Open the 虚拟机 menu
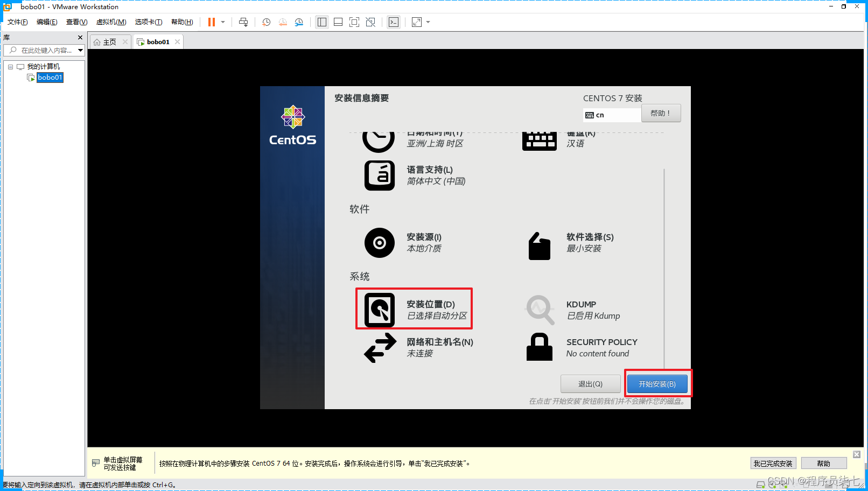The height and width of the screenshot is (491, 868). tap(110, 22)
